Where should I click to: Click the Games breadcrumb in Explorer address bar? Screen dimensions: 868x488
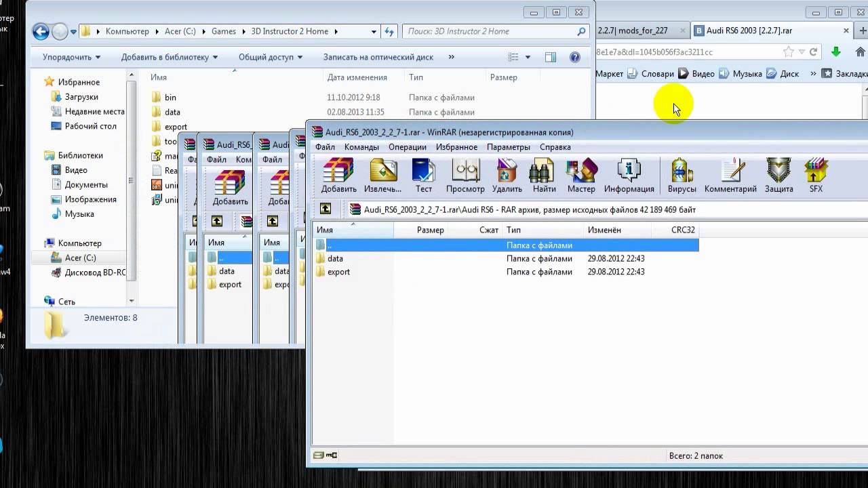coord(224,31)
